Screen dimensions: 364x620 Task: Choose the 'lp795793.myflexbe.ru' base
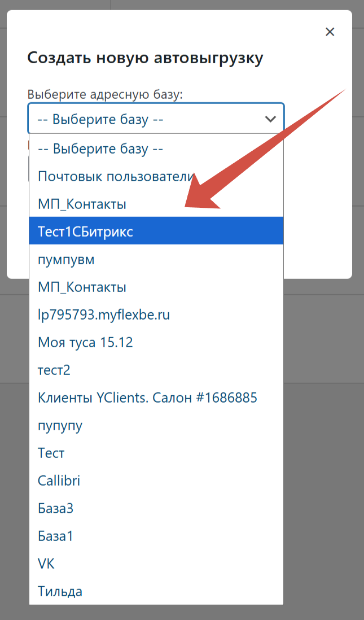tap(104, 315)
